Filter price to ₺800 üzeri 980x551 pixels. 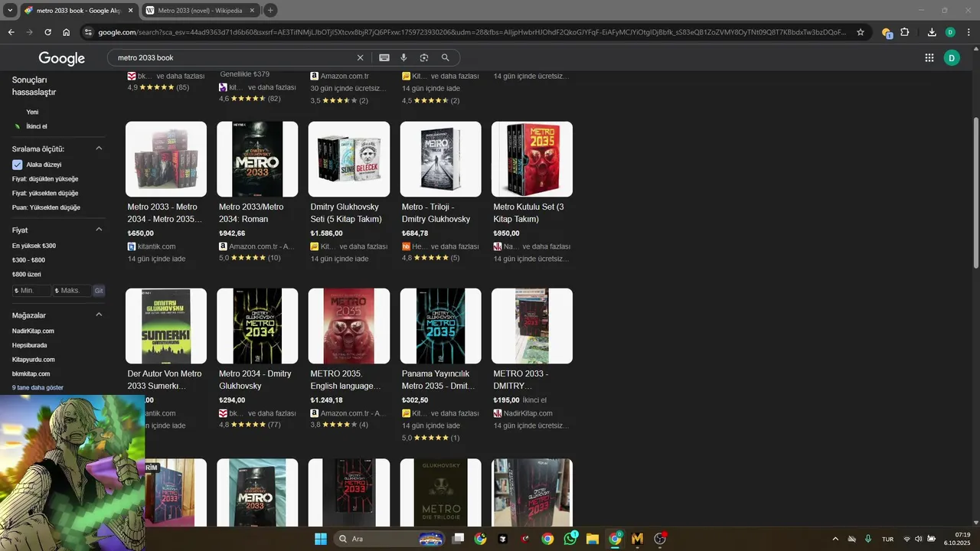27,274
